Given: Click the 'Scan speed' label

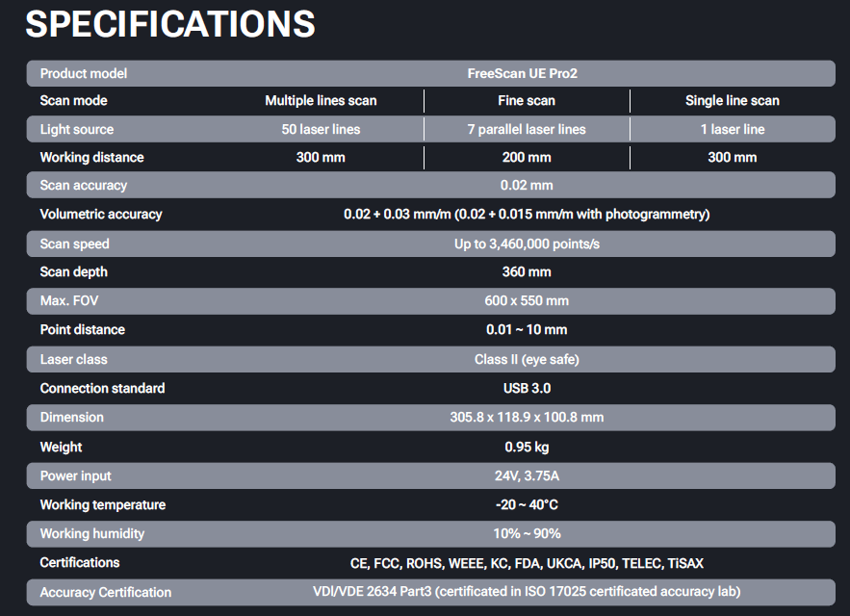Looking at the screenshot, I should [x=75, y=244].
